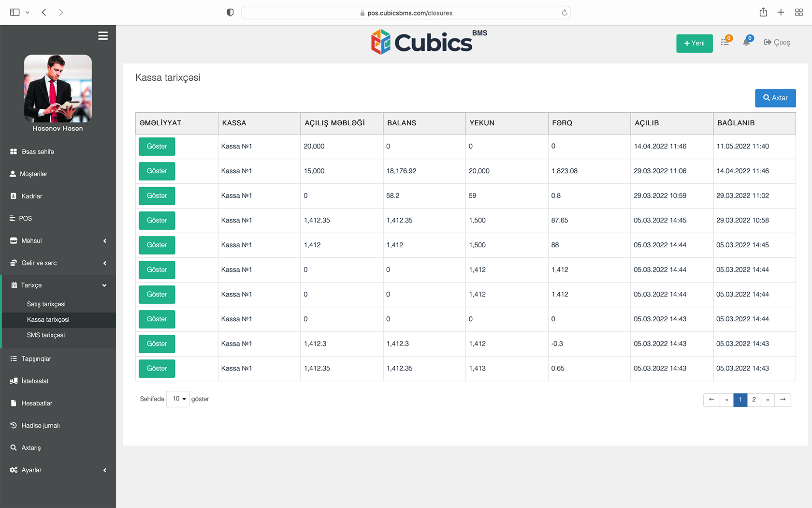Jump to pagination page 2

click(754, 400)
